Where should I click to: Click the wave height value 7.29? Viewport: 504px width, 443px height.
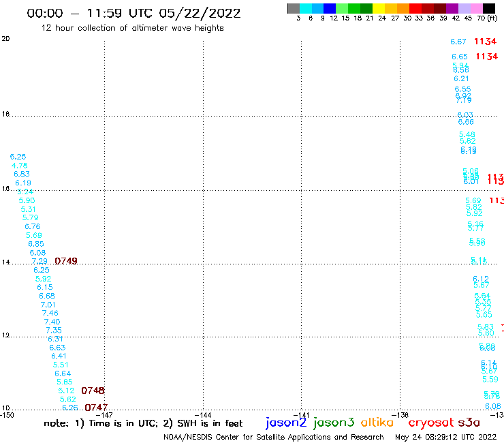click(x=40, y=261)
